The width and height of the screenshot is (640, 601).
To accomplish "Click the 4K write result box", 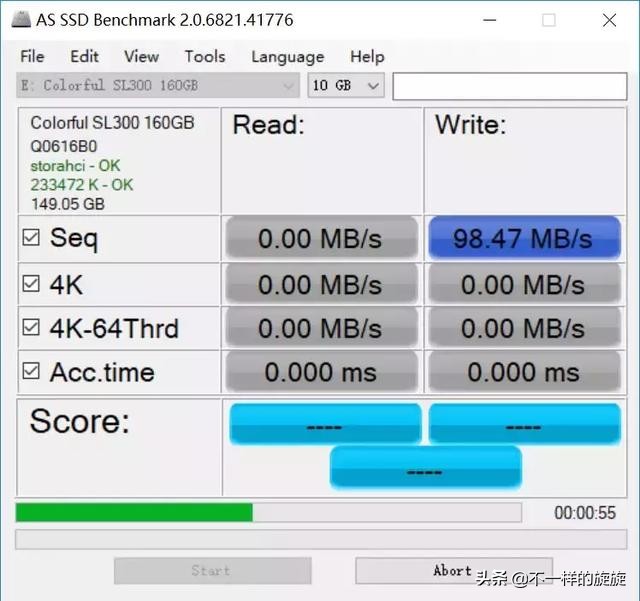I will 524,284.
